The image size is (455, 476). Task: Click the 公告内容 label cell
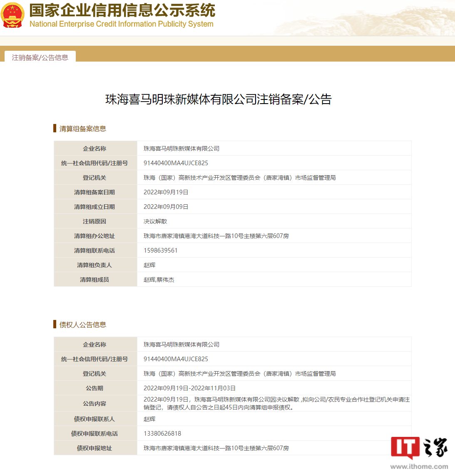point(95,404)
